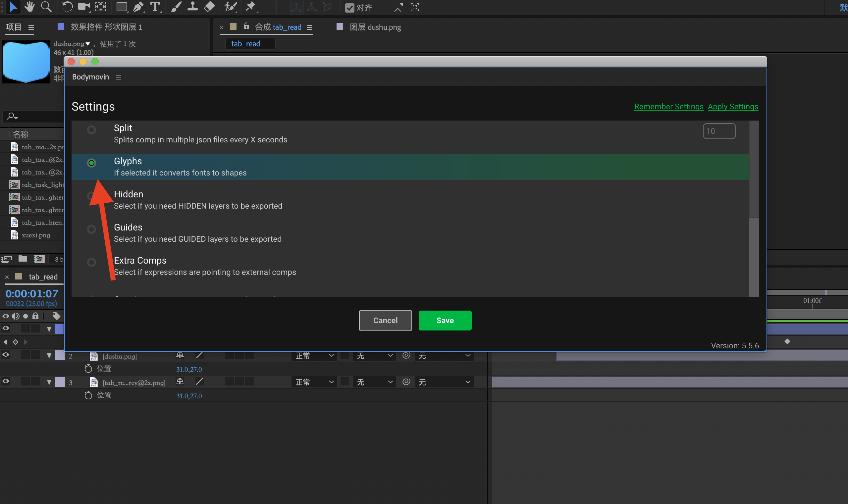Select the tab_read timeline tab
Image resolution: width=848 pixels, height=504 pixels.
[43, 277]
